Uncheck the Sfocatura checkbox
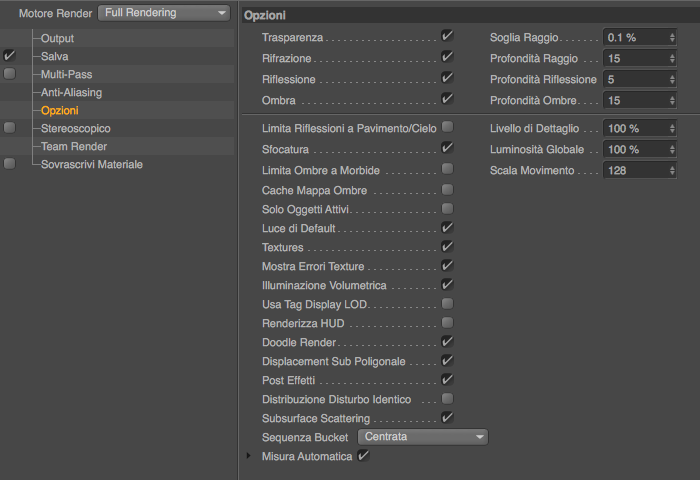Screen dimensions: 700x480 click(447, 147)
